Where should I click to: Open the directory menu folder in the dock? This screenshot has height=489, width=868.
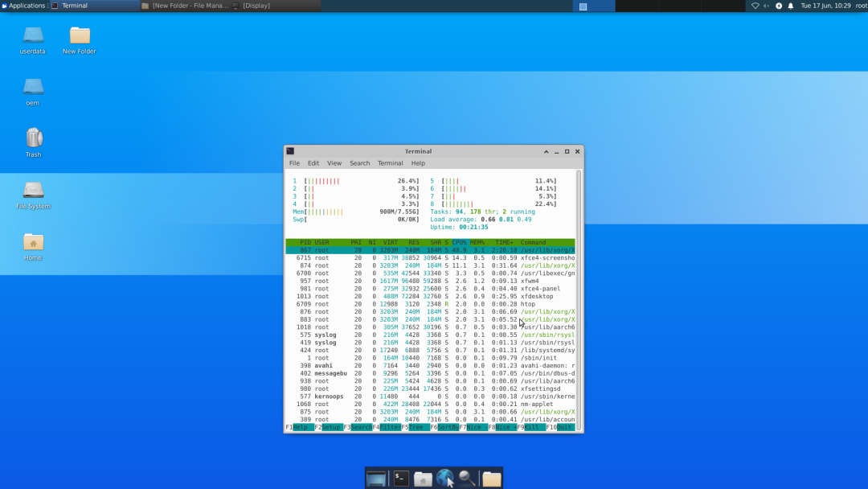tap(491, 479)
